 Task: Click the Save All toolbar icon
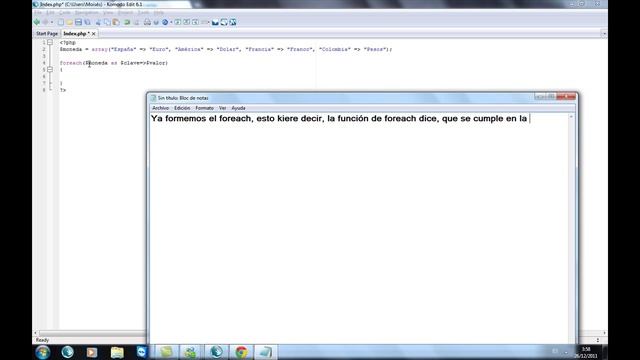pyautogui.click(x=87, y=22)
